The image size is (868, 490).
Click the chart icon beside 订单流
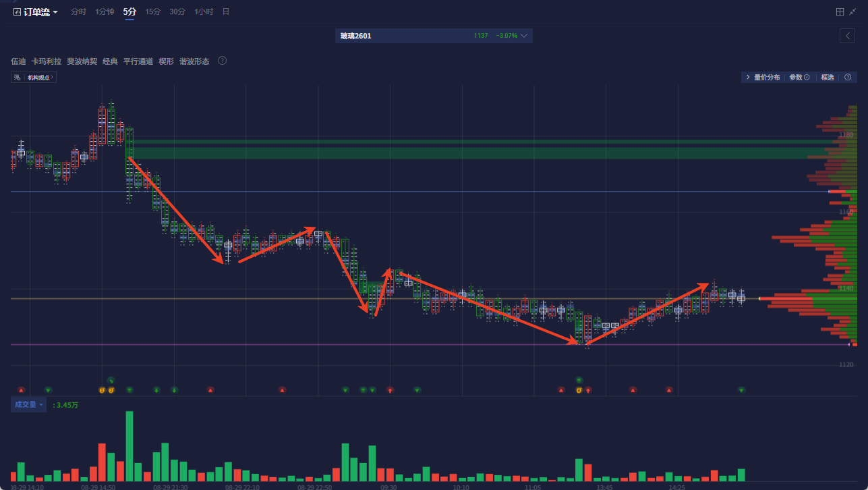16,12
